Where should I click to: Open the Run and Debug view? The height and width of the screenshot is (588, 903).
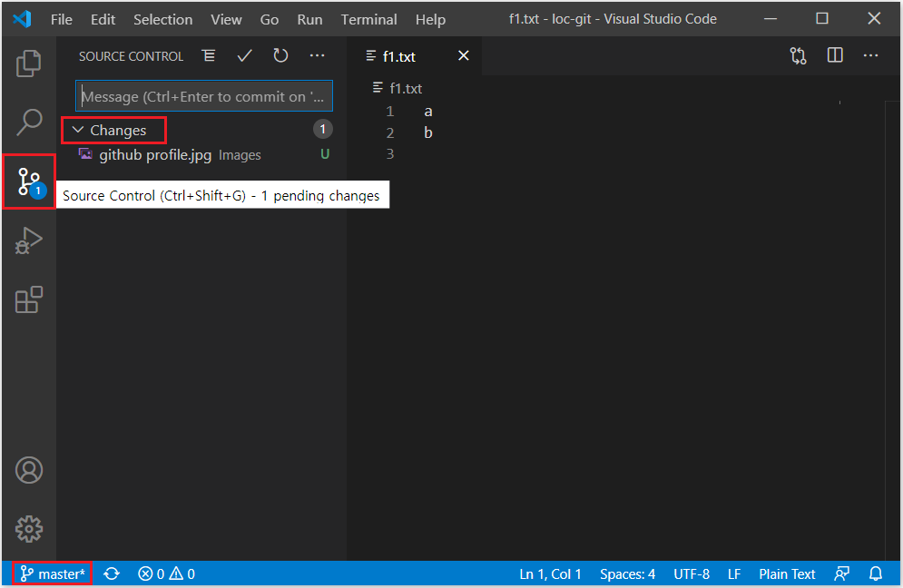28,240
